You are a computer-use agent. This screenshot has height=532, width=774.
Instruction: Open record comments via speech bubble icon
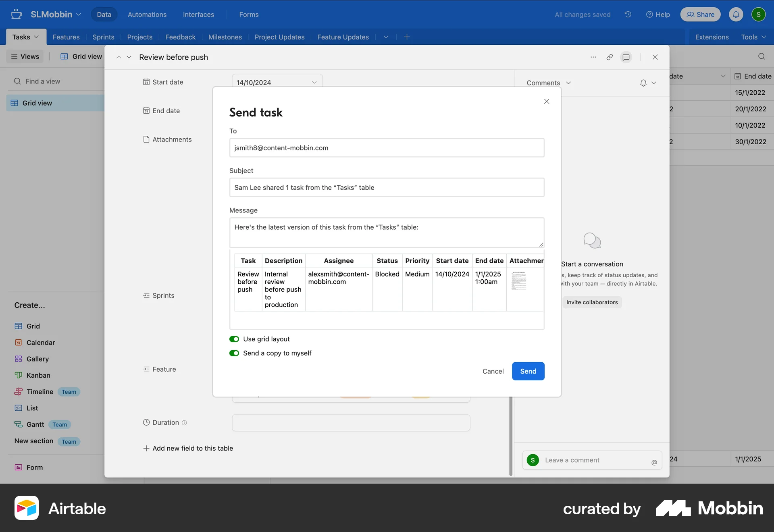point(625,57)
